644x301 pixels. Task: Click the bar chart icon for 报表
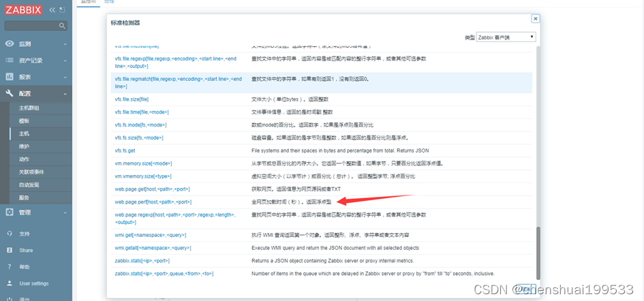pos(10,77)
